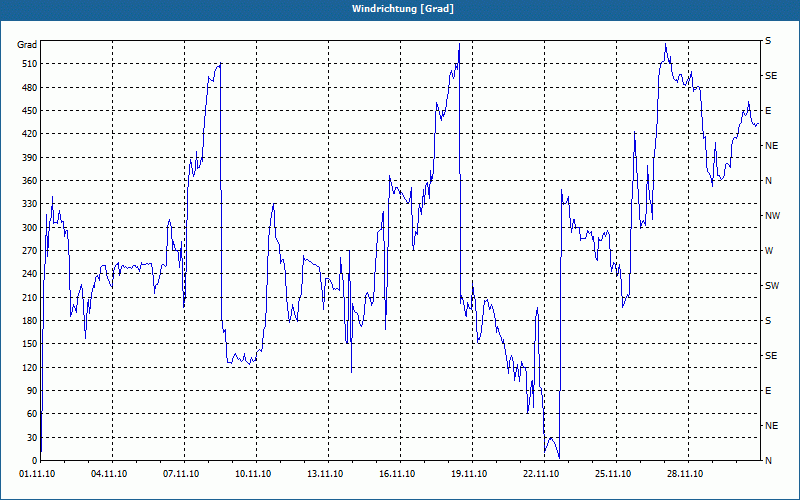Select the 90 degree label

coord(33,391)
